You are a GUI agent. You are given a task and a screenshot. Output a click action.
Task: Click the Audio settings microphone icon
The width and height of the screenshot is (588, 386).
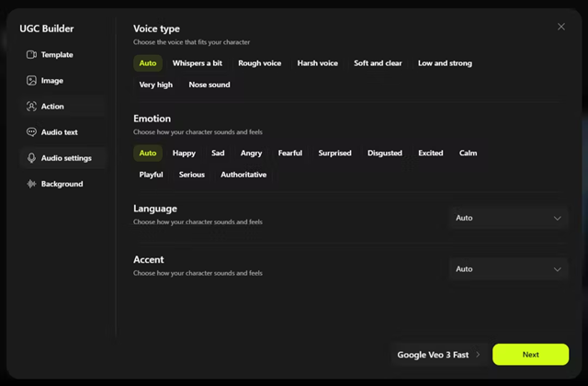tap(31, 158)
